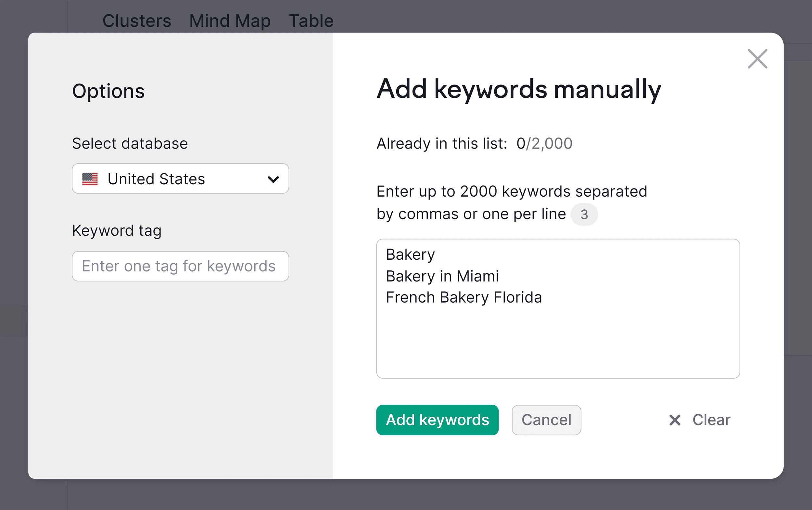
Task: Click the Keyword tag input field
Action: [x=180, y=266]
